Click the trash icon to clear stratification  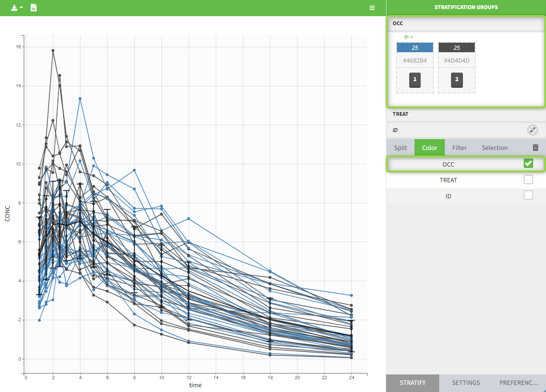pyautogui.click(x=536, y=148)
